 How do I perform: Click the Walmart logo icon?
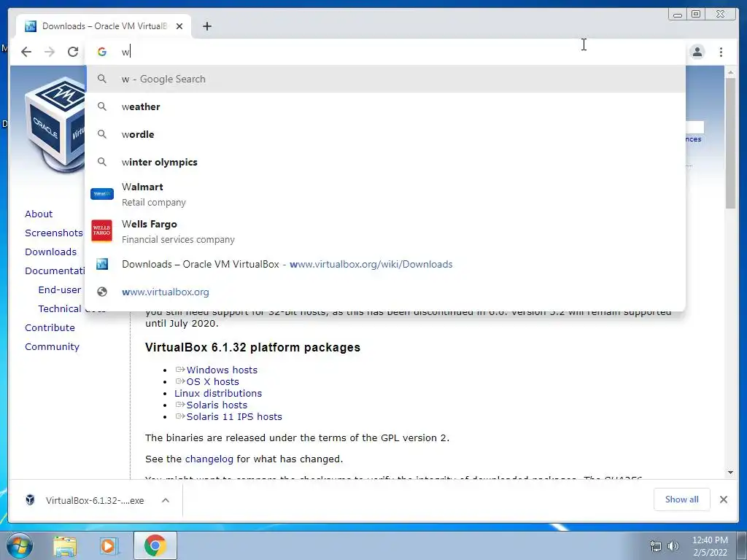102,194
